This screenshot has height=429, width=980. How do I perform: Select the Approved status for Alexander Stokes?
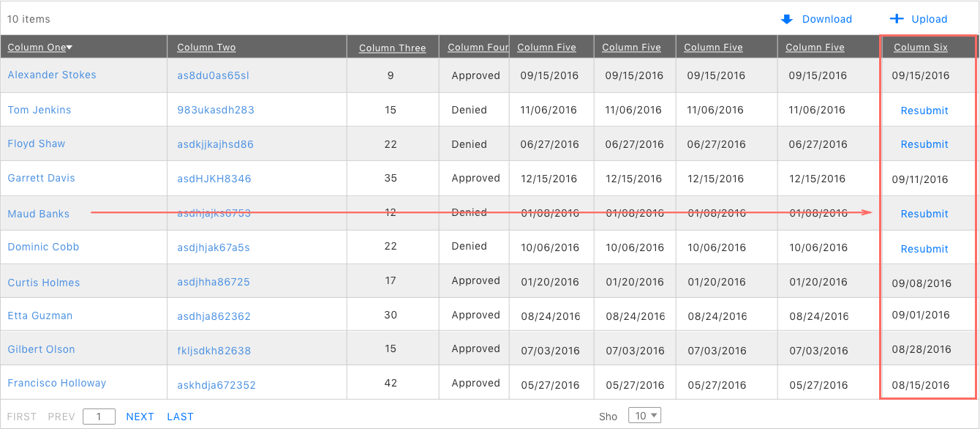coord(476,75)
